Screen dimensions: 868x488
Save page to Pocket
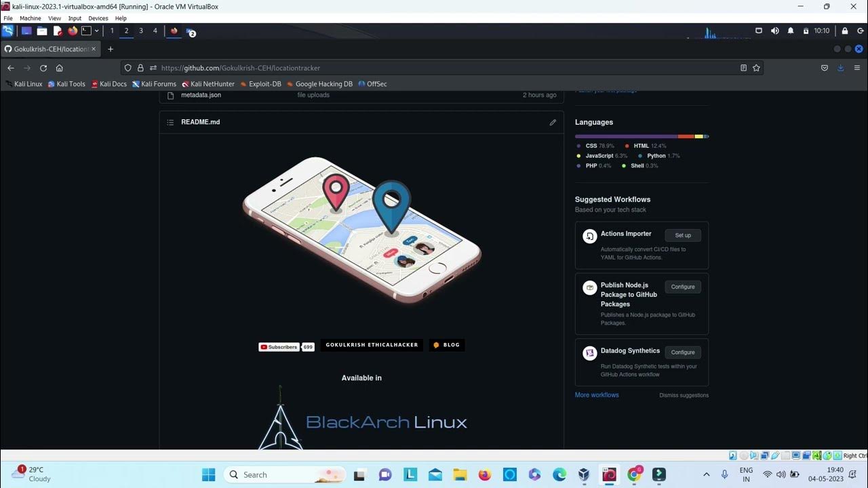825,68
